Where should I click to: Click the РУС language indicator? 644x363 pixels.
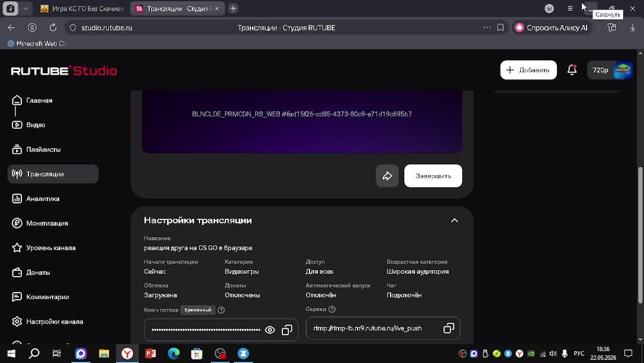tap(579, 353)
